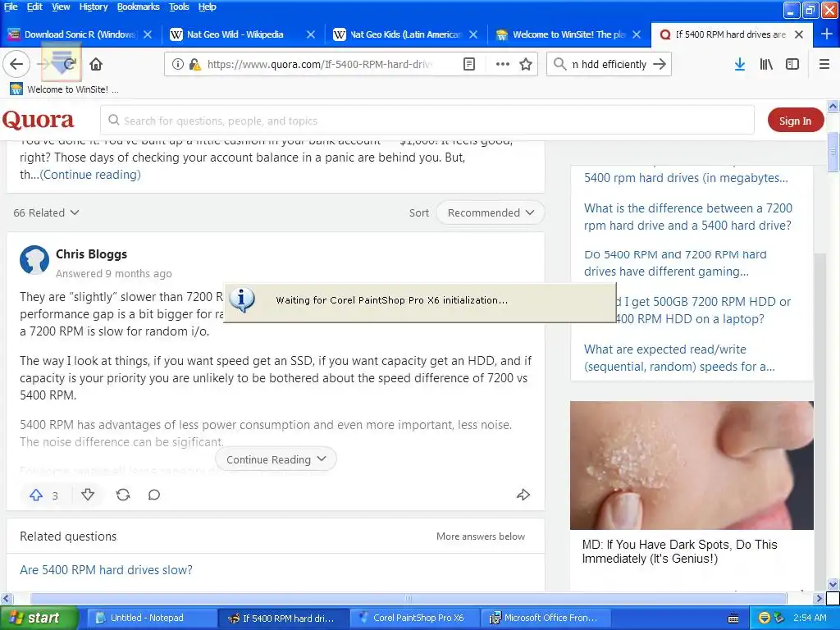The image size is (840, 630).
Task: Downvote Chris Bloggs' answer
Action: coord(88,495)
